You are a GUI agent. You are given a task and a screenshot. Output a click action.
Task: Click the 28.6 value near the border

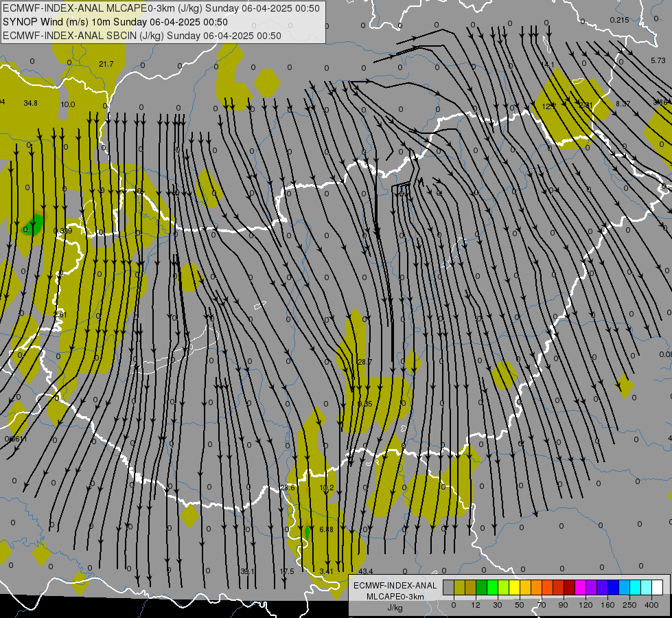[x=287, y=488]
